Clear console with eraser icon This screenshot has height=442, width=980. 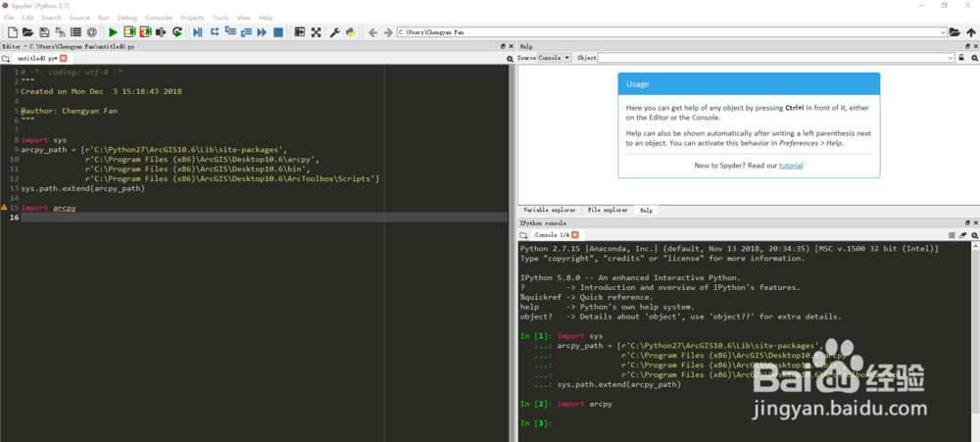tap(963, 235)
